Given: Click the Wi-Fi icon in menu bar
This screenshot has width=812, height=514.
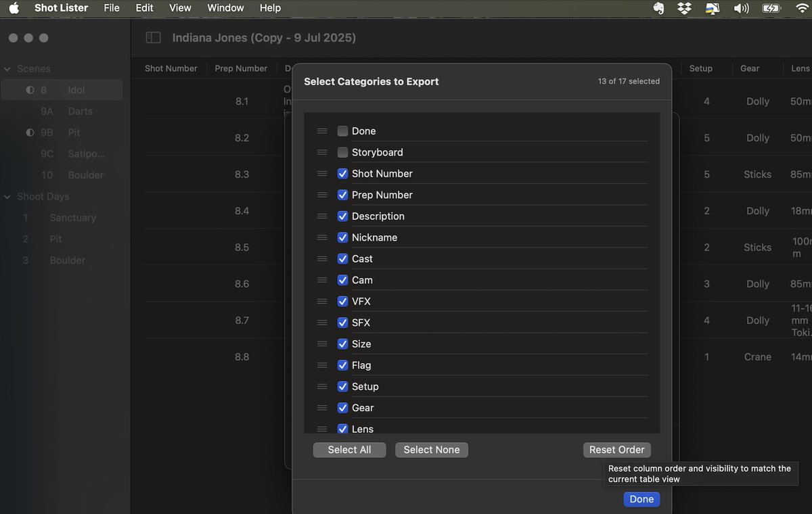Looking at the screenshot, I should tap(803, 8).
